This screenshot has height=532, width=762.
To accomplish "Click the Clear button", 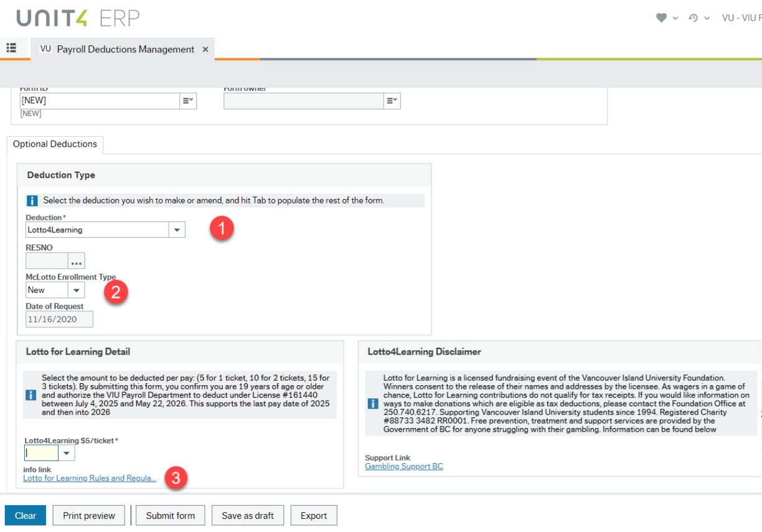I will click(26, 515).
